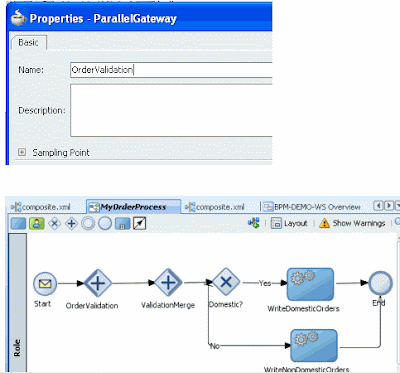Image resolution: width=400 pixels, height=373 pixels.
Task: Click the Role swimlane header
Action: pos(17,302)
